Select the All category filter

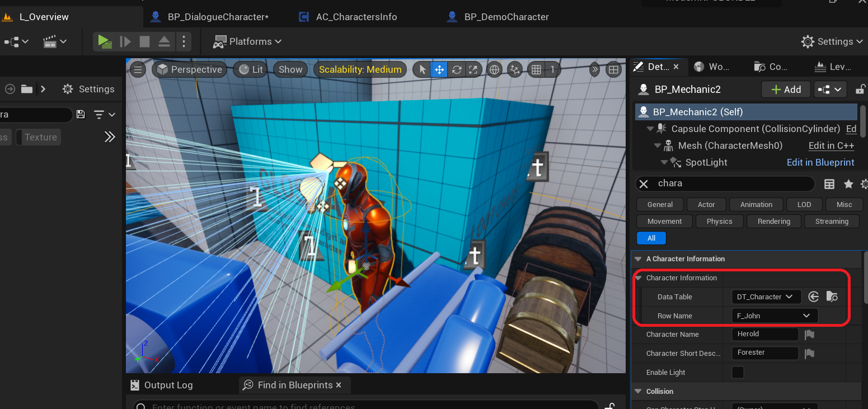click(651, 238)
